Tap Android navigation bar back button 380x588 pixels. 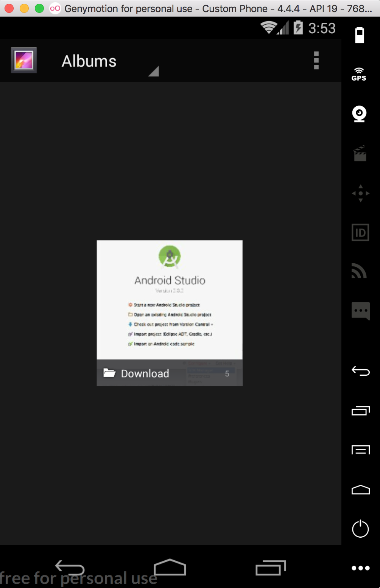[x=70, y=568]
